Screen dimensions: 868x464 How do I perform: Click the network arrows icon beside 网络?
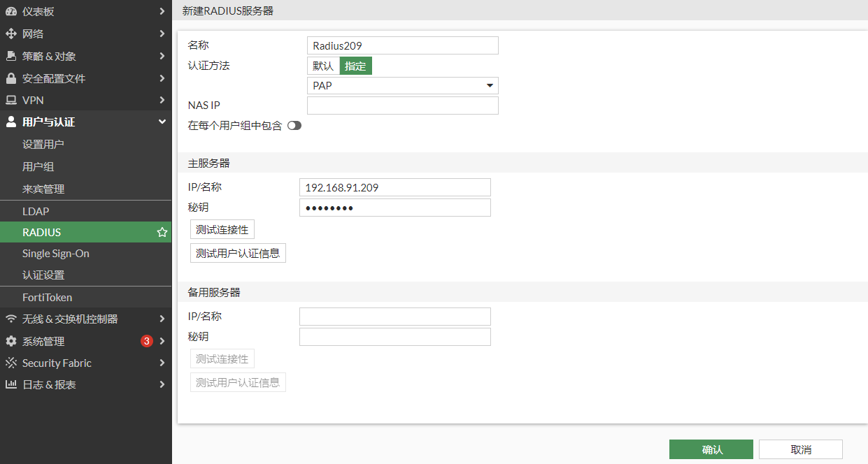[x=10, y=34]
